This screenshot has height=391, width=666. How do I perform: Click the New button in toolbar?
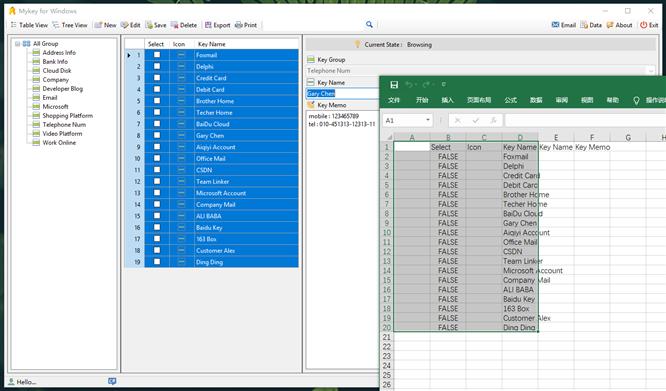105,25
